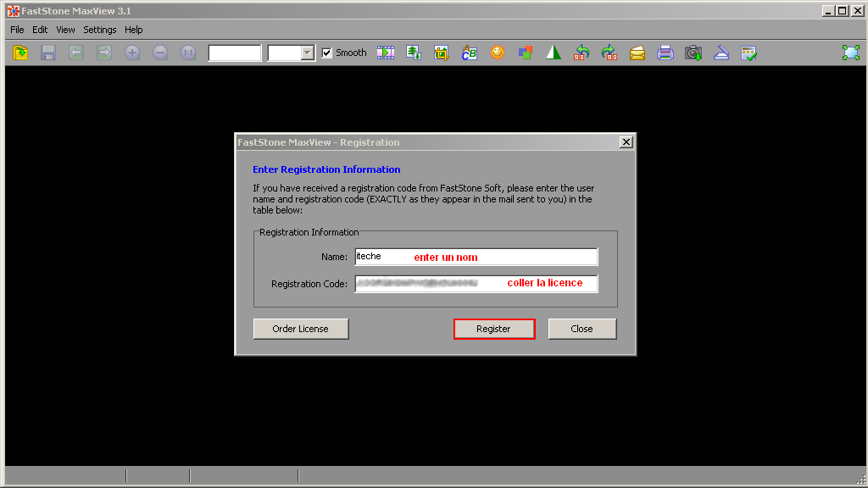Image resolution: width=868 pixels, height=488 pixels.
Task: Open the Settings menu
Action: [100, 30]
